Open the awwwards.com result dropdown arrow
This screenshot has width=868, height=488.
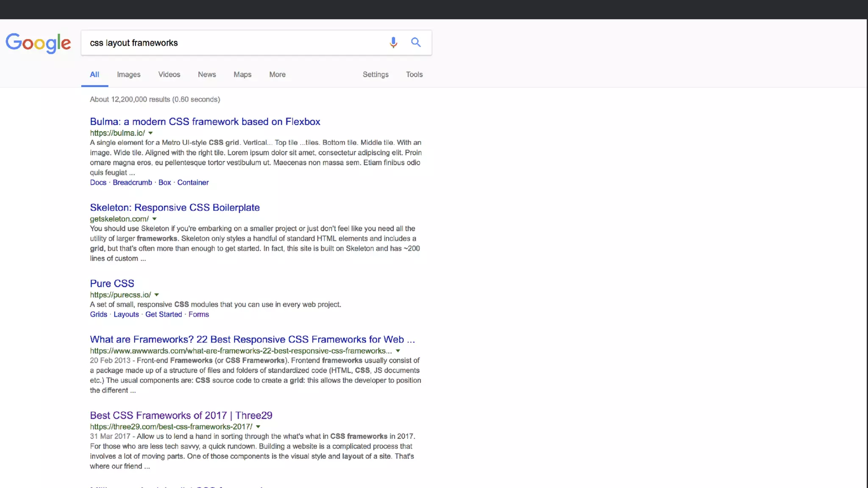398,351
